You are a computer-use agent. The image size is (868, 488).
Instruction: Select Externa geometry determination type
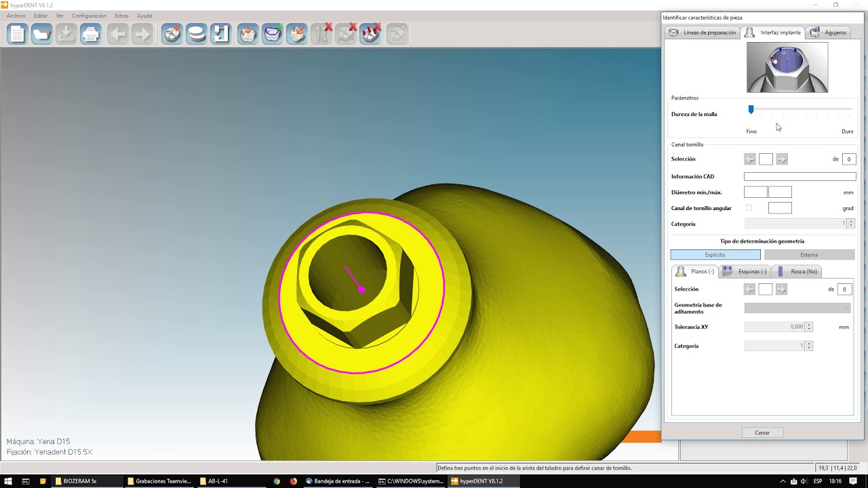click(x=809, y=255)
